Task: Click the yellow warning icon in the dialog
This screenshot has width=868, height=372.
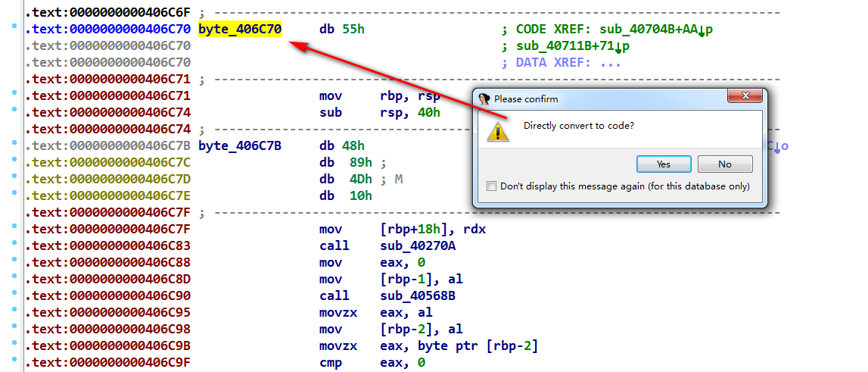Action: tap(497, 130)
